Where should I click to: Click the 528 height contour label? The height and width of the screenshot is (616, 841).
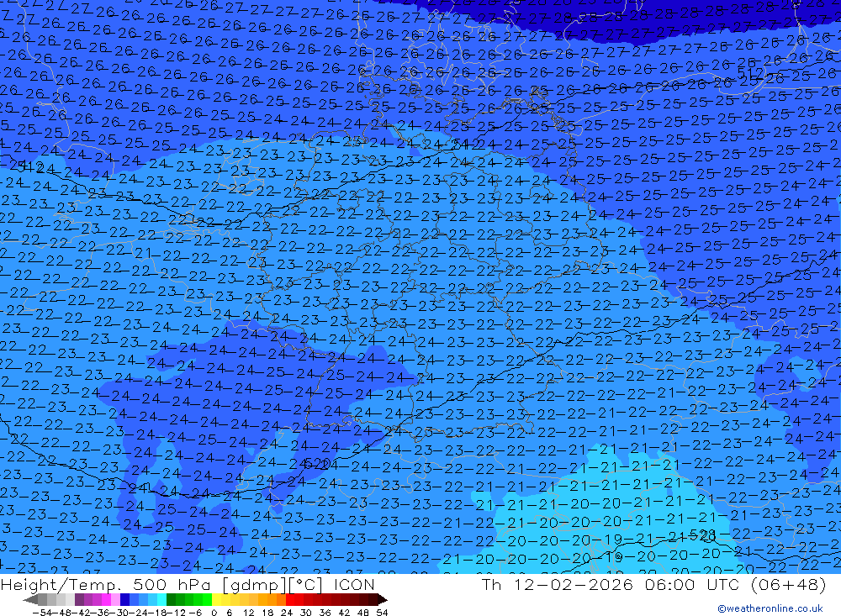(702, 535)
